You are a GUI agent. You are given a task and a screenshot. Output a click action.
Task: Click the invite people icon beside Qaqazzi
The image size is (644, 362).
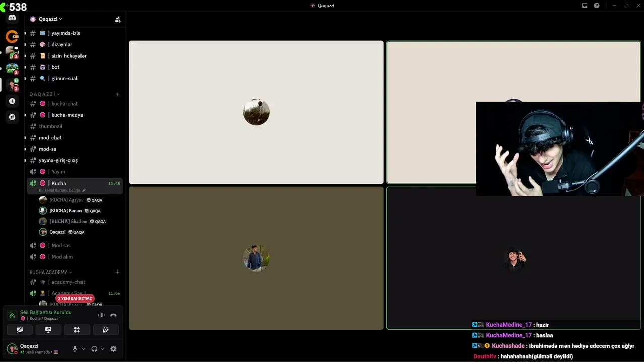tap(118, 19)
